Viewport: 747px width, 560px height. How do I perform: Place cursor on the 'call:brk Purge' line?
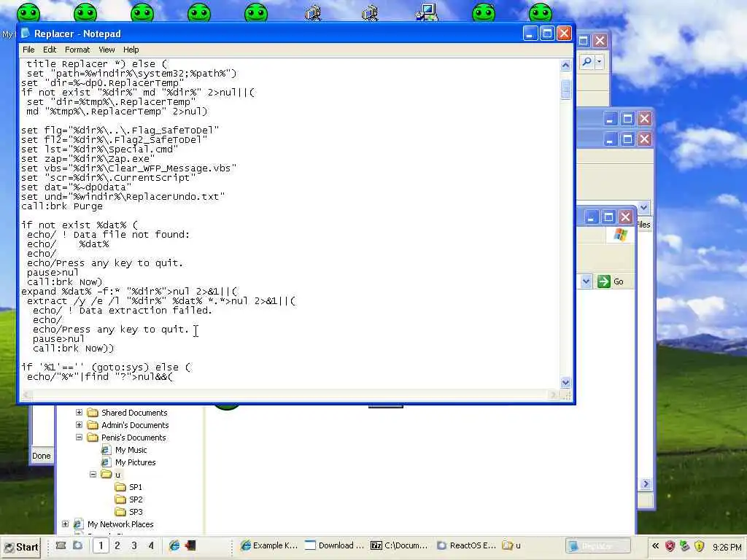(x=62, y=206)
